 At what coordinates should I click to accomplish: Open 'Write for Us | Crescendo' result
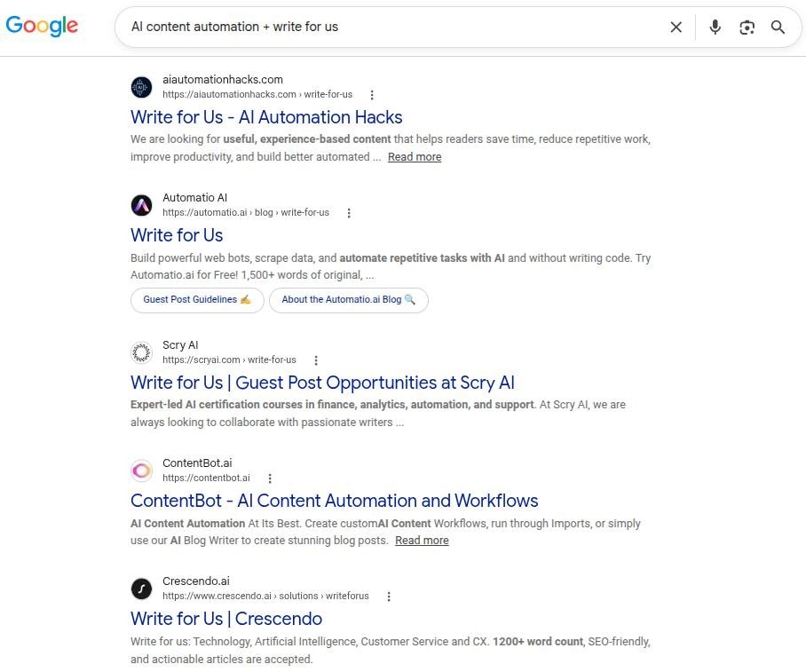(226, 619)
